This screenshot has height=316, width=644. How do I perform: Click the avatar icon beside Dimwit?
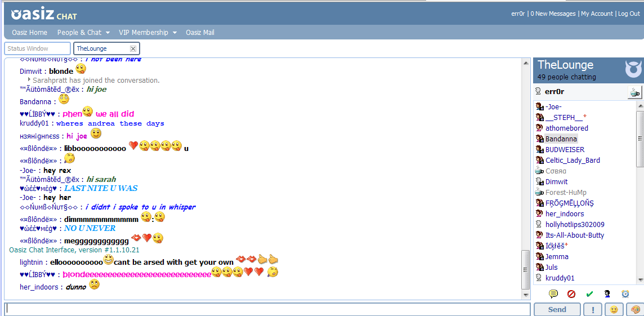(x=540, y=181)
